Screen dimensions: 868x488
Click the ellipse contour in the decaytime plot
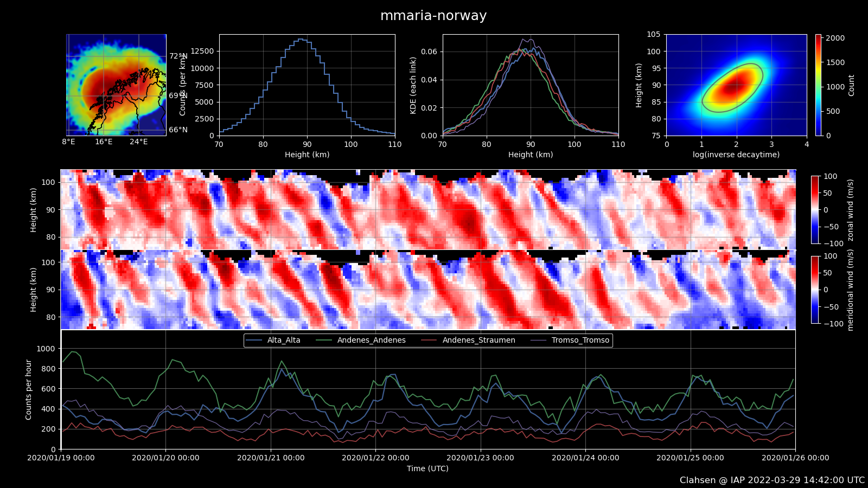pos(732,88)
